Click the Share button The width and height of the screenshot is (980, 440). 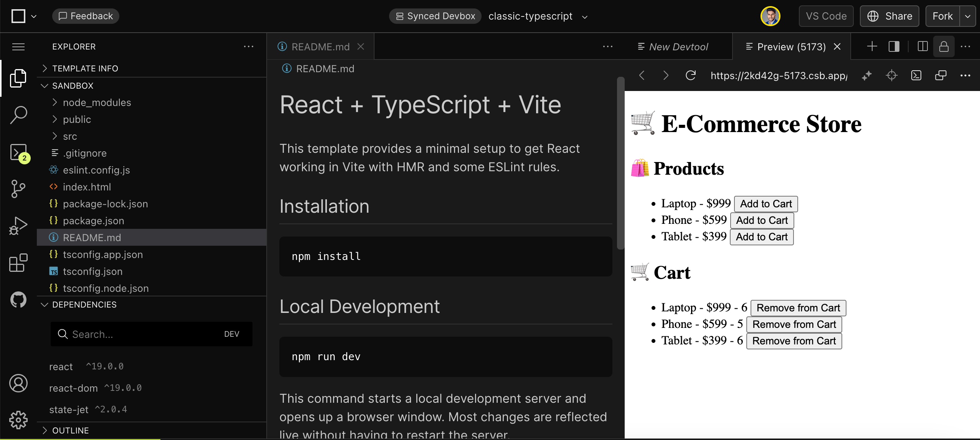889,16
